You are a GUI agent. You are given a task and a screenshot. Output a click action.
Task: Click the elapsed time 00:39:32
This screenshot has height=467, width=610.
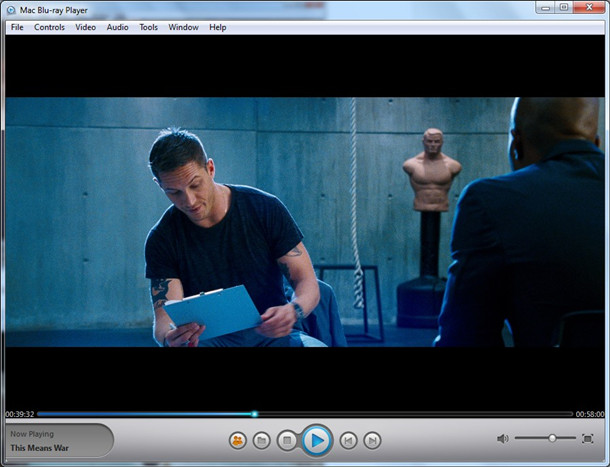point(20,414)
